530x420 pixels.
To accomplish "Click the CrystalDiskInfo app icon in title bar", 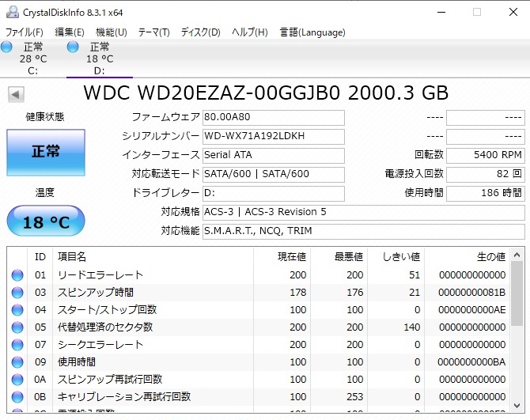I will 13,12.
